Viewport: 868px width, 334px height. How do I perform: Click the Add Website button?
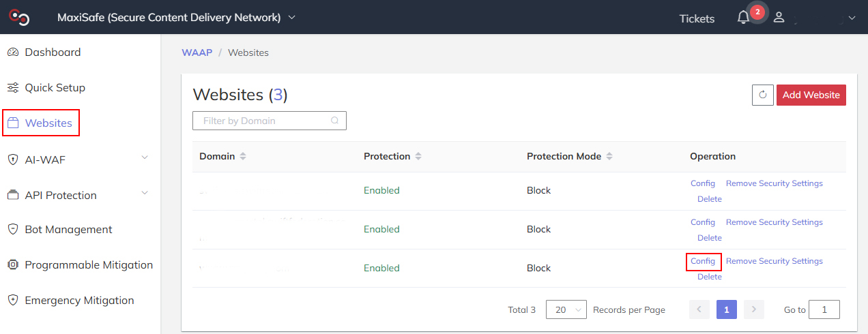click(x=811, y=95)
